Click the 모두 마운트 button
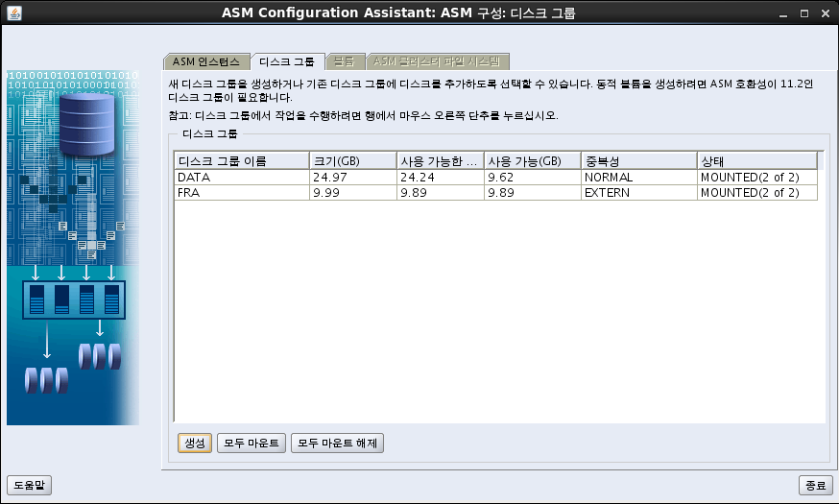 (x=251, y=443)
